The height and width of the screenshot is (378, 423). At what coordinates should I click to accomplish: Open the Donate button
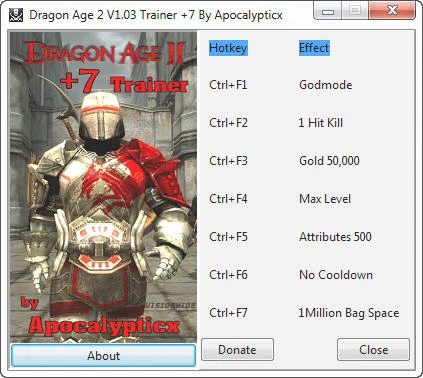click(237, 350)
